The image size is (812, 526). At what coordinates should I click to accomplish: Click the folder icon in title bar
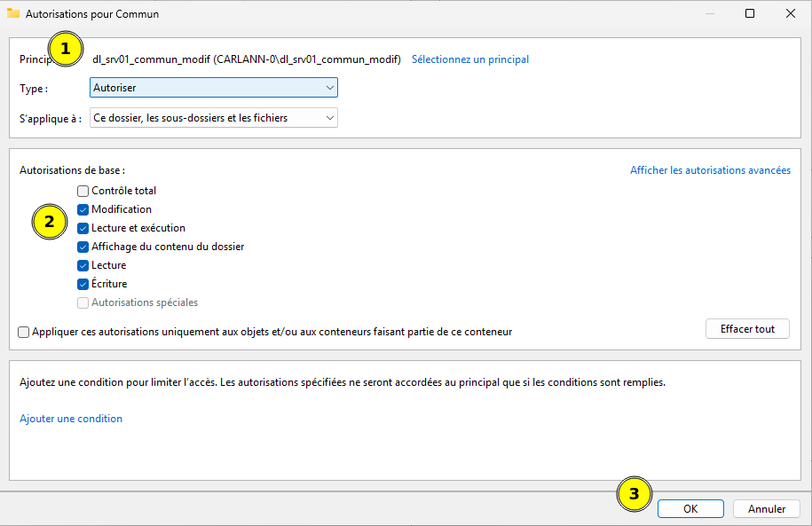click(x=13, y=13)
